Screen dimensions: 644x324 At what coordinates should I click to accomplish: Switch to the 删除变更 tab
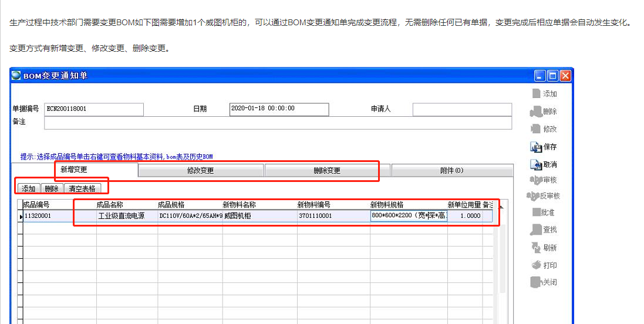coord(327,170)
